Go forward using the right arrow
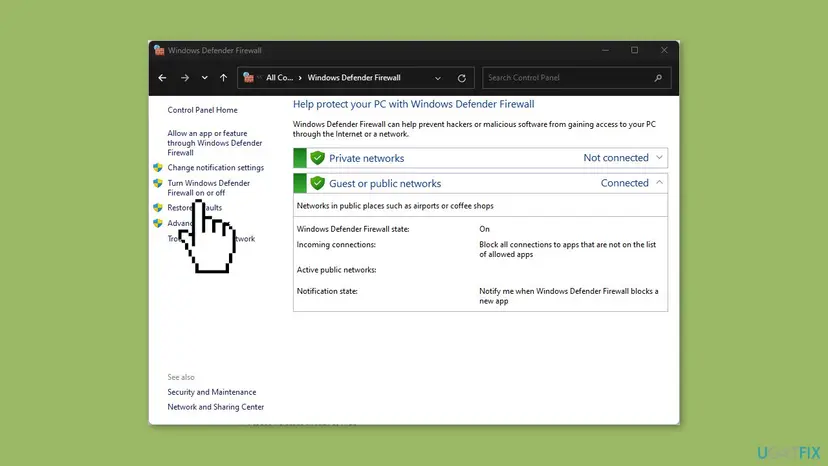Viewport: 828px width, 466px height. 185,78
